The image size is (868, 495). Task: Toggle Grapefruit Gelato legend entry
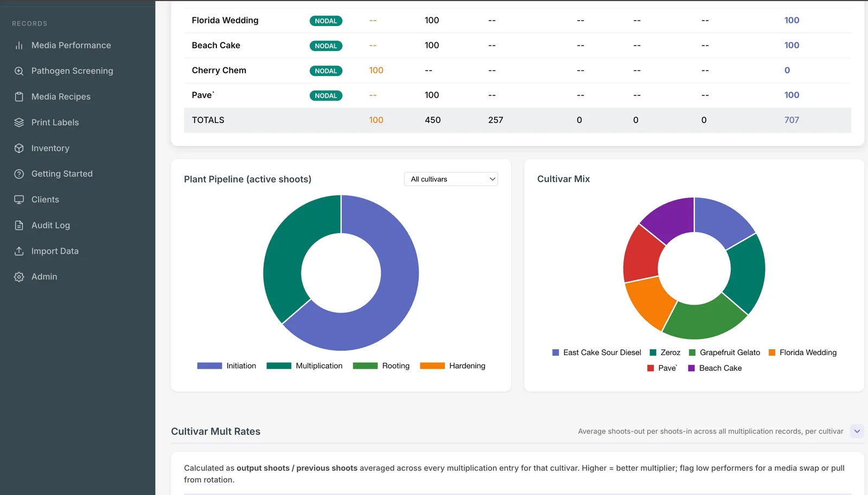click(725, 352)
